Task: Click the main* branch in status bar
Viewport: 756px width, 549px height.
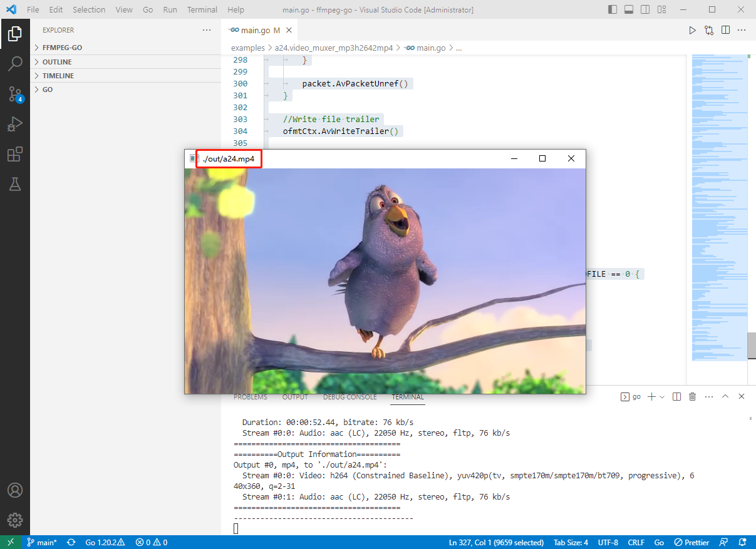Action: click(x=42, y=542)
